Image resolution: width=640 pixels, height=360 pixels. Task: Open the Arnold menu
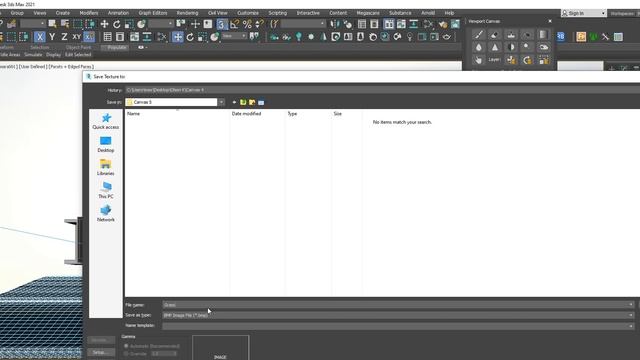tap(428, 13)
